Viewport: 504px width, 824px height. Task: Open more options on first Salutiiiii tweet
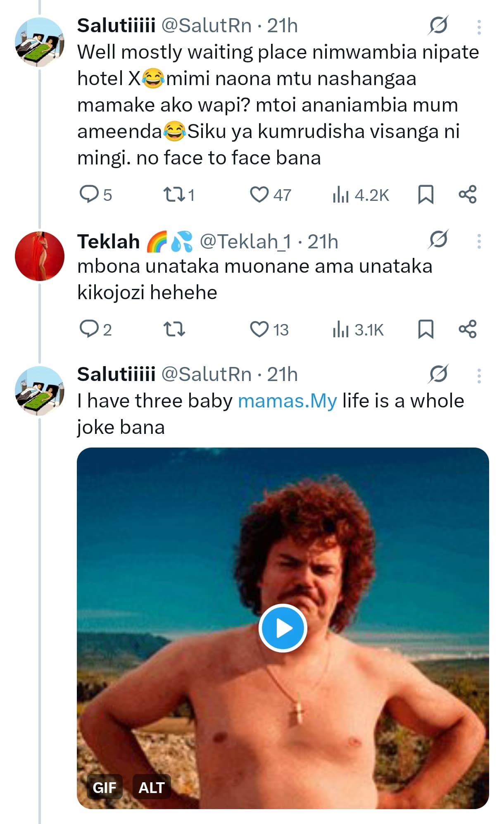coord(479,27)
